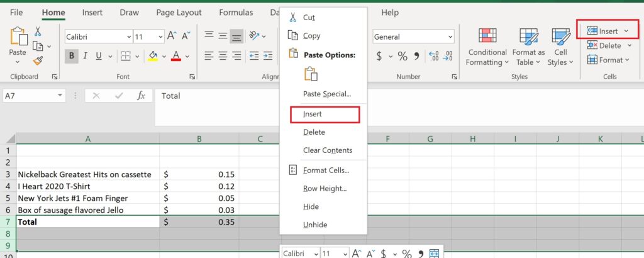The image size is (644, 258).
Task: Apply Comma Style icon in Number group
Action: click(416, 56)
